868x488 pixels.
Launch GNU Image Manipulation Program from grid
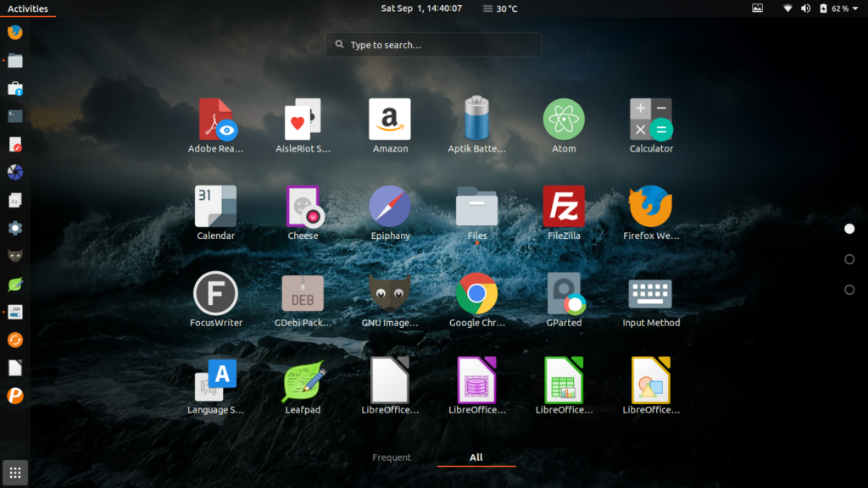tap(390, 299)
